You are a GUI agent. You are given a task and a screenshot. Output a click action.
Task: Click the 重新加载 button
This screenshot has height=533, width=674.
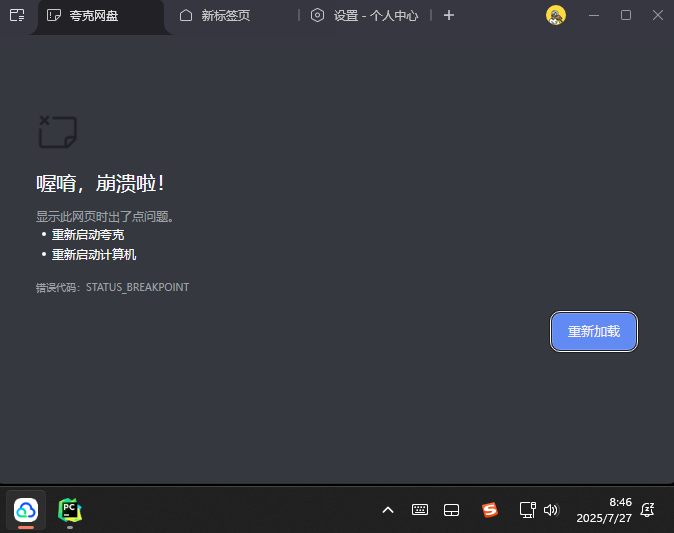click(x=594, y=331)
